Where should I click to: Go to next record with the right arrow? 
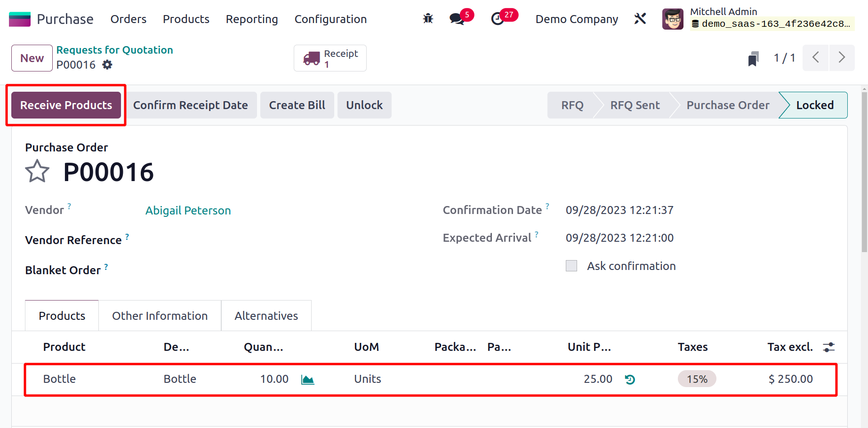click(x=842, y=58)
